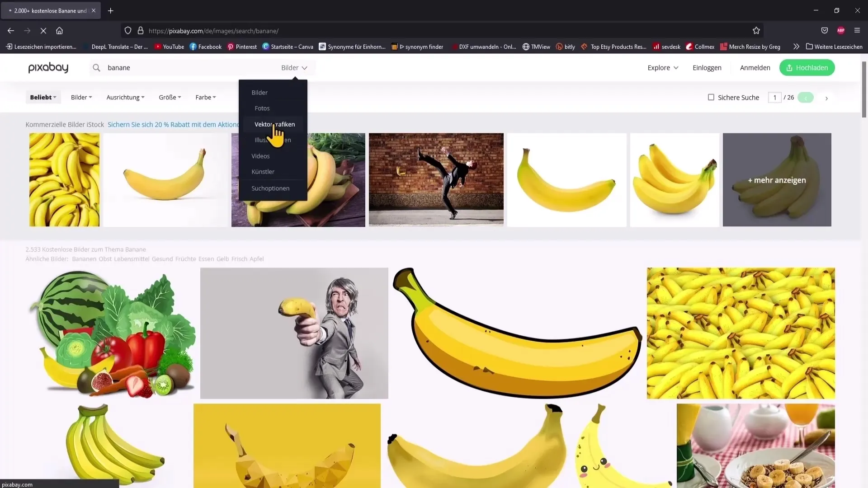Image resolution: width=868 pixels, height=488 pixels.
Task: Select Illustrationen from filter dropdown
Action: tap(273, 140)
